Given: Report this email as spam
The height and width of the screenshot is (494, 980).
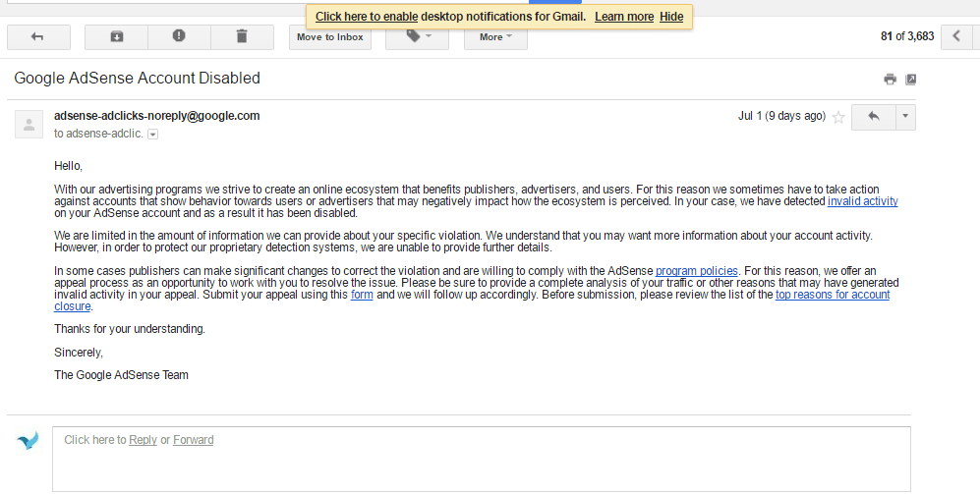Looking at the screenshot, I should (x=179, y=37).
